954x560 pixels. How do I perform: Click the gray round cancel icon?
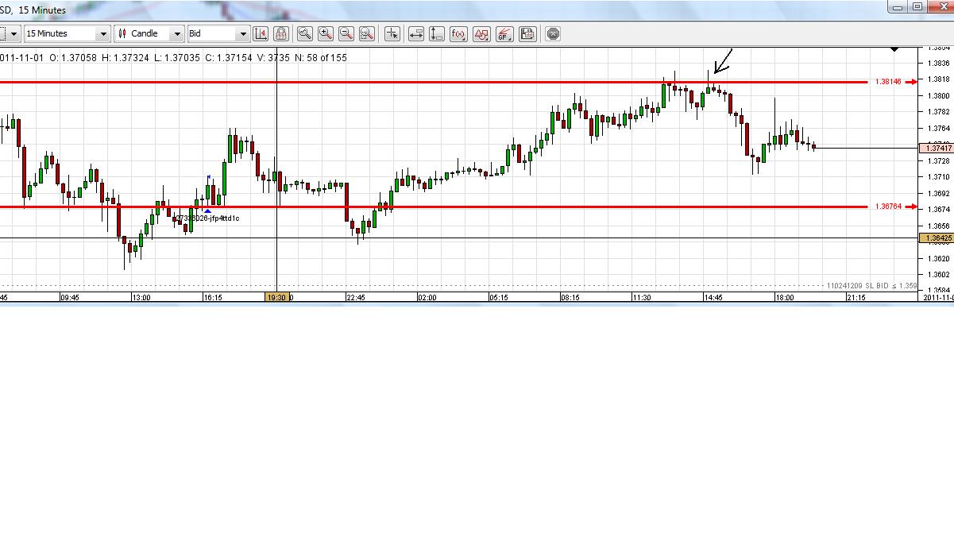tap(554, 33)
